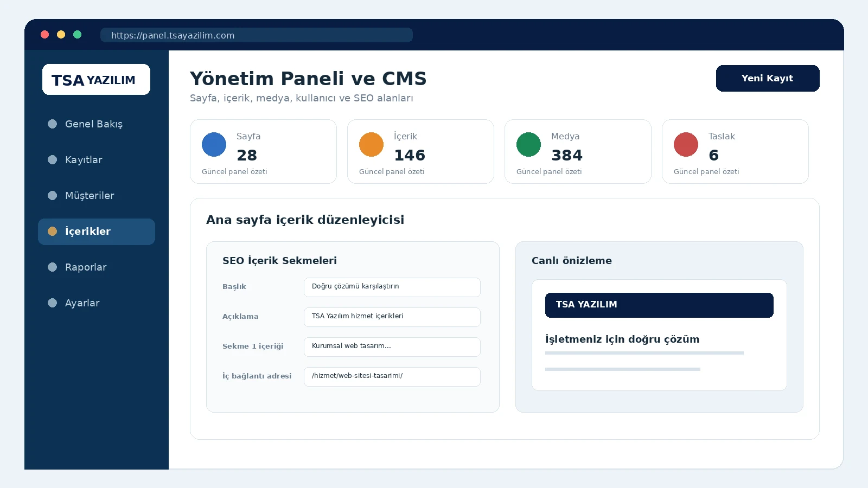
Task: Click the Medya count 384
Action: pyautogui.click(x=567, y=156)
